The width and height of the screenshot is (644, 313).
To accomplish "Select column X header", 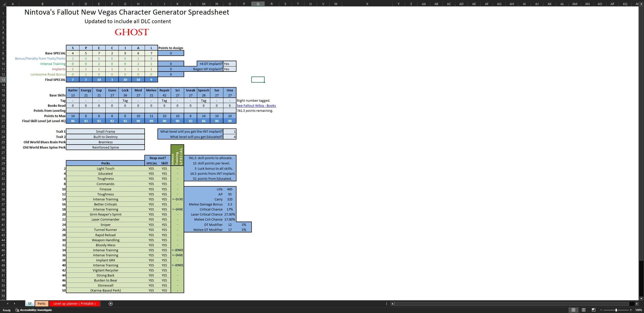I will coord(367,4).
